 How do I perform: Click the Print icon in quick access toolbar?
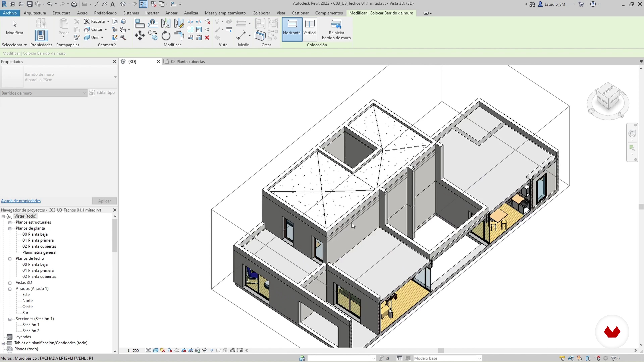click(74, 4)
